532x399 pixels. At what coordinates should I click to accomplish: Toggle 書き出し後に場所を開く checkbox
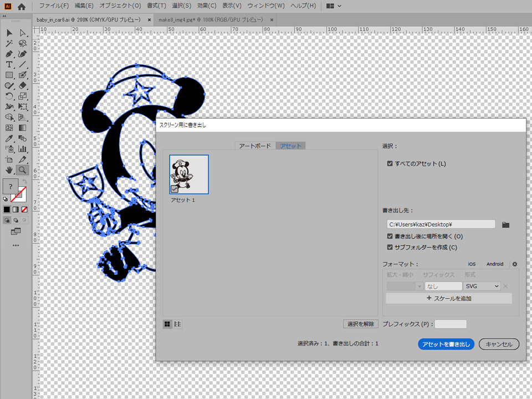[390, 236]
